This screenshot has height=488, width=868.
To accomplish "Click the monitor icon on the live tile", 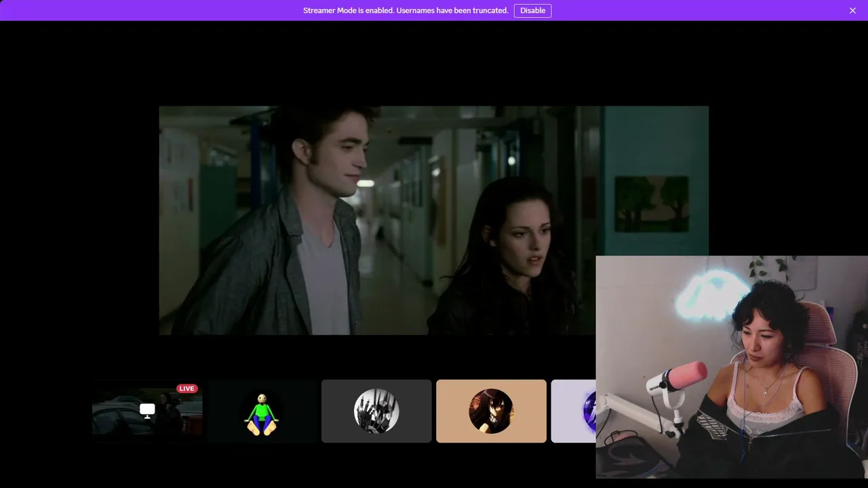I will pos(147,410).
